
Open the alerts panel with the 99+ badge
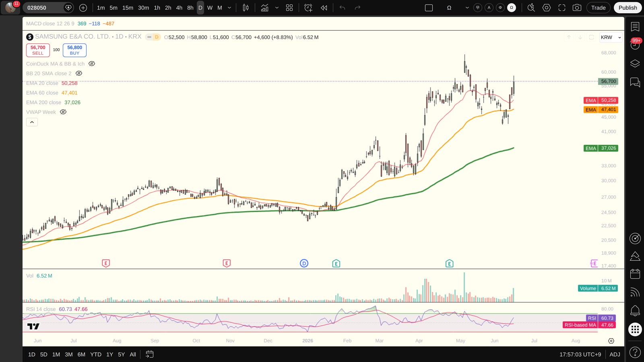tap(635, 44)
